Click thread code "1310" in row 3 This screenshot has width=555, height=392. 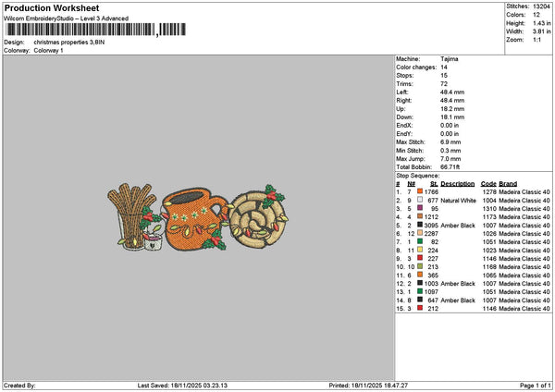tap(489, 208)
